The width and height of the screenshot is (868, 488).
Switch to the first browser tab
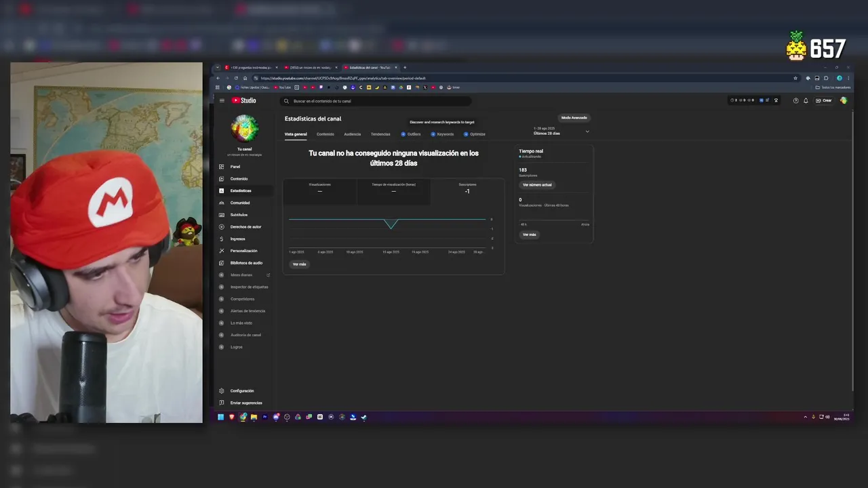click(x=250, y=67)
